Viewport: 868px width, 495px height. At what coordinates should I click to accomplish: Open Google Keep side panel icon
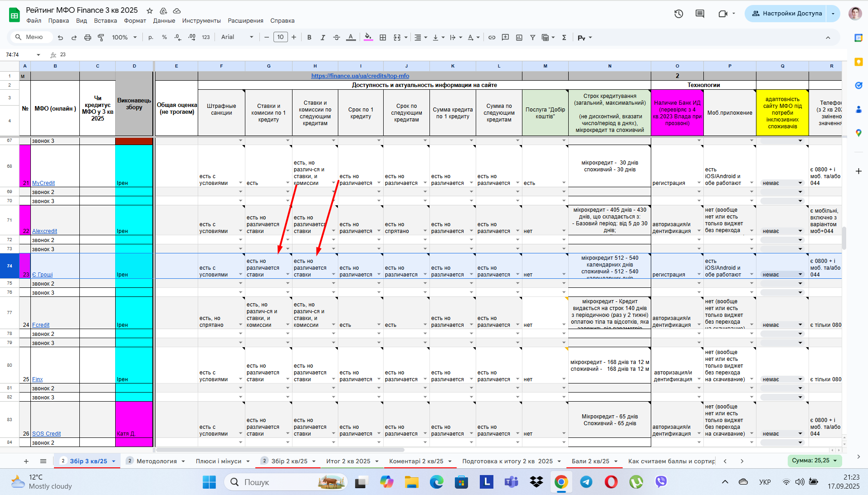[x=858, y=62]
